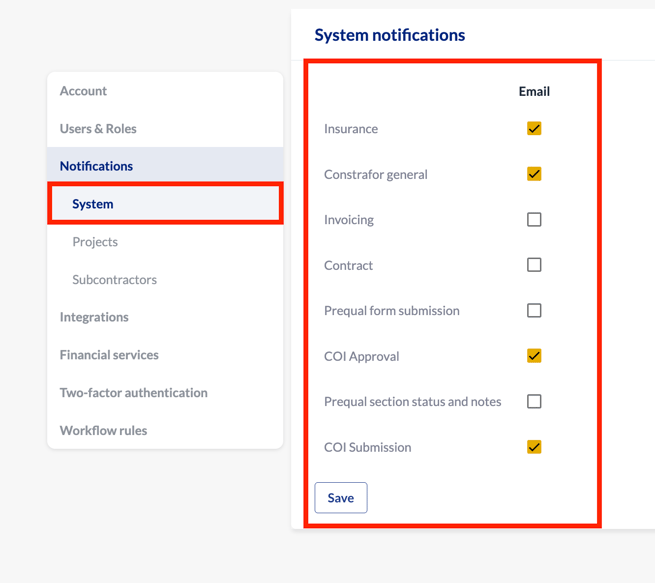The image size is (655, 583).
Task: Open the Account settings section
Action: (83, 91)
